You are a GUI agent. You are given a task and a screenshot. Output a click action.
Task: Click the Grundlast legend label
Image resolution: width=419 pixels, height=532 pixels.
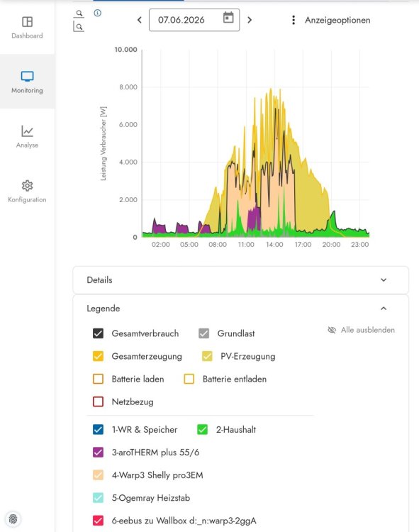point(236,333)
